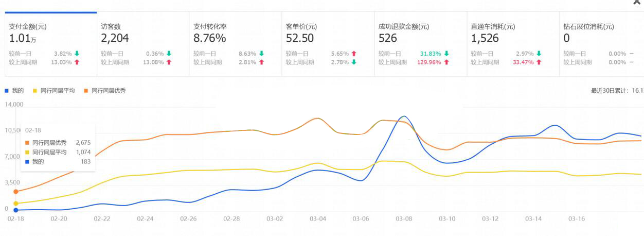Image resolution: width=644 pixels, height=236 pixels.
Task: Toggle the 同行同层优秀 legend series
Action: click(104, 91)
